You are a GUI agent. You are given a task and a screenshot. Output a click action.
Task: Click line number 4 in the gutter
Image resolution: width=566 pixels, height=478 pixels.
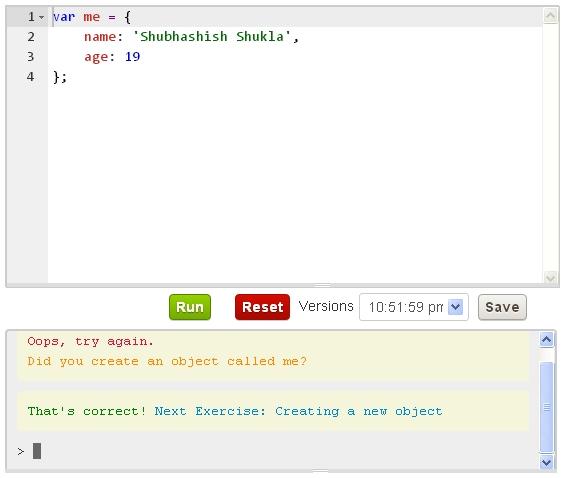pos(31,77)
